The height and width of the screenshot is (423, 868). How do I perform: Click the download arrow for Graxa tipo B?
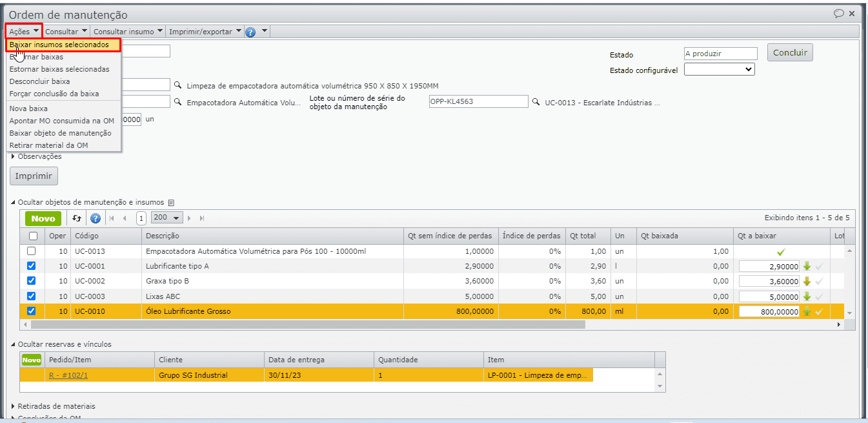coord(807,281)
